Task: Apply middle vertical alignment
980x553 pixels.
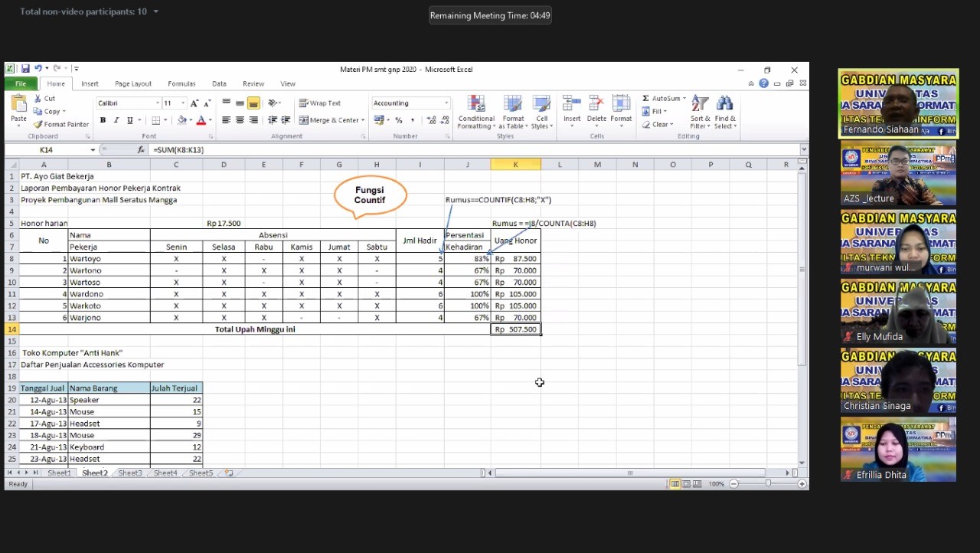Action: point(240,103)
